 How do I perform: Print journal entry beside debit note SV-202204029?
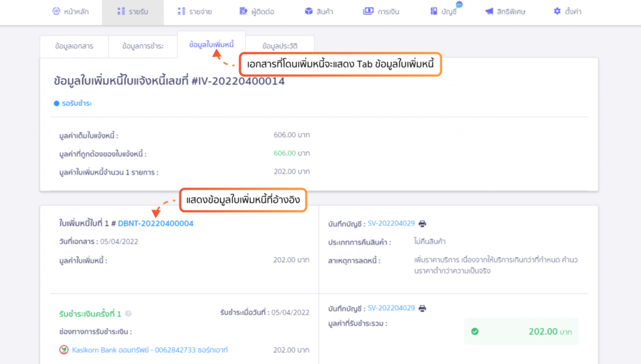[423, 224]
